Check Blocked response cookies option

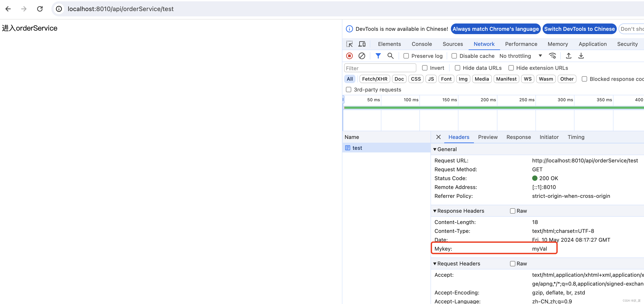[584, 79]
